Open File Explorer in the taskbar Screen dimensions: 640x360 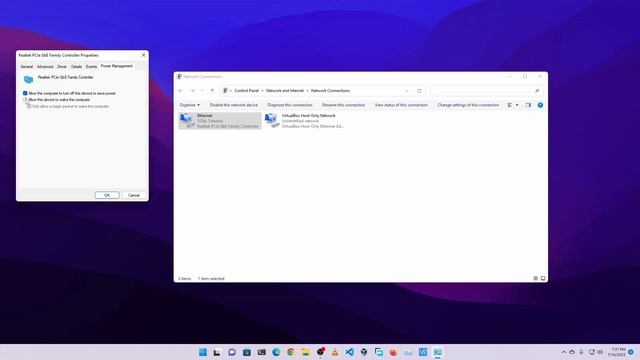(x=305, y=352)
